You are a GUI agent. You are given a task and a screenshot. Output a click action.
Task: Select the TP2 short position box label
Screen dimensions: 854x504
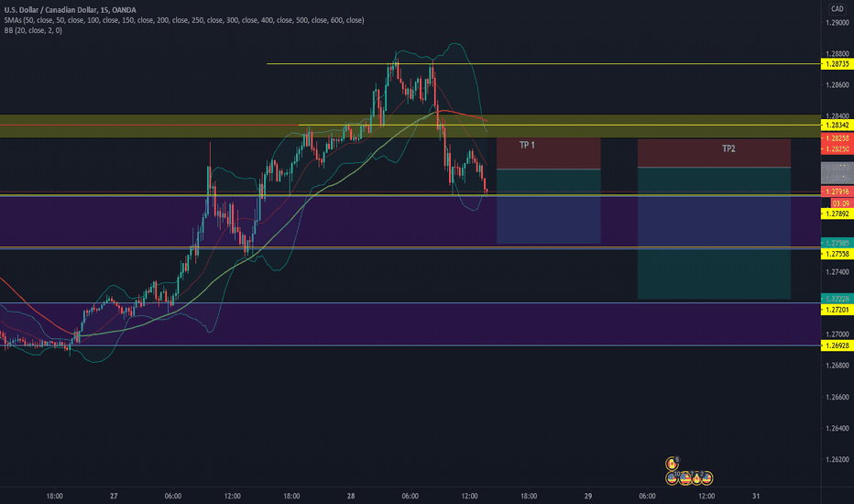[728, 148]
